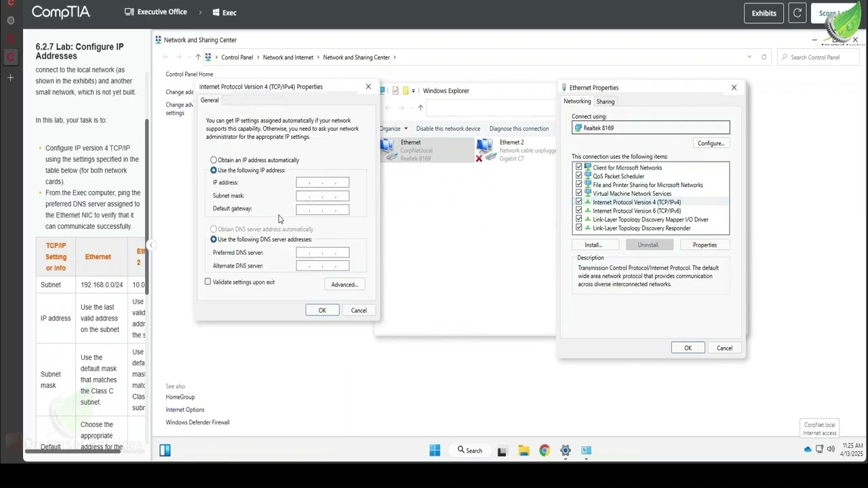Click the taskbar Search box
The height and width of the screenshot is (488, 868).
469,450
